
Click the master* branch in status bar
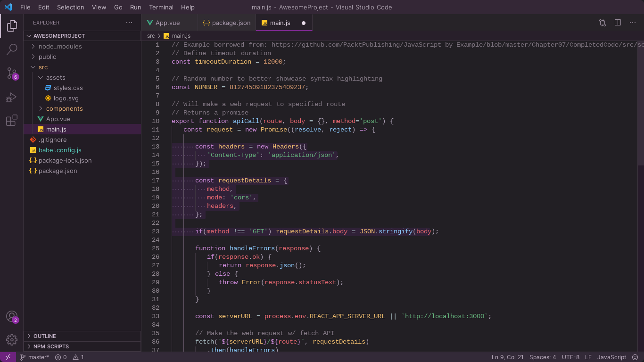coord(34,357)
